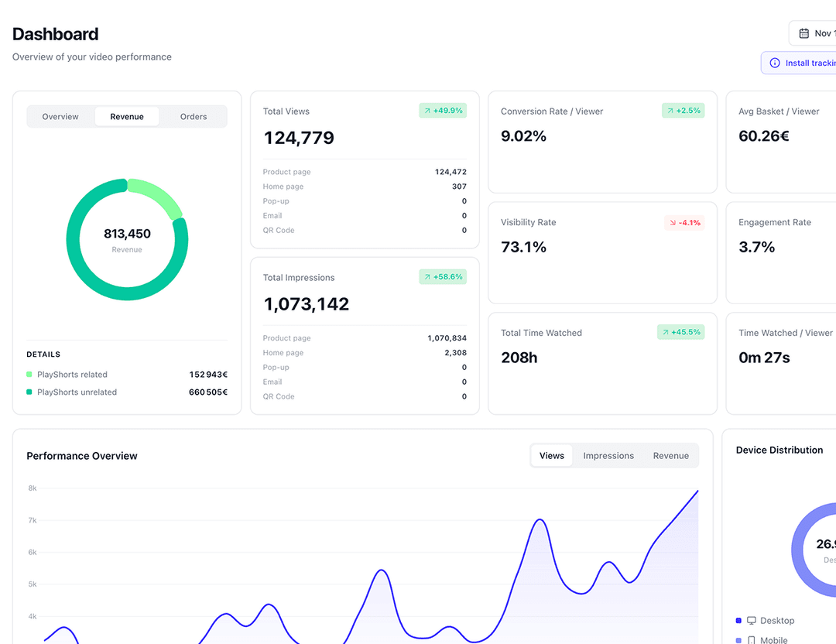This screenshot has width=836, height=644.
Task: Toggle the Desktop series in the device legend
Action: (x=772, y=621)
